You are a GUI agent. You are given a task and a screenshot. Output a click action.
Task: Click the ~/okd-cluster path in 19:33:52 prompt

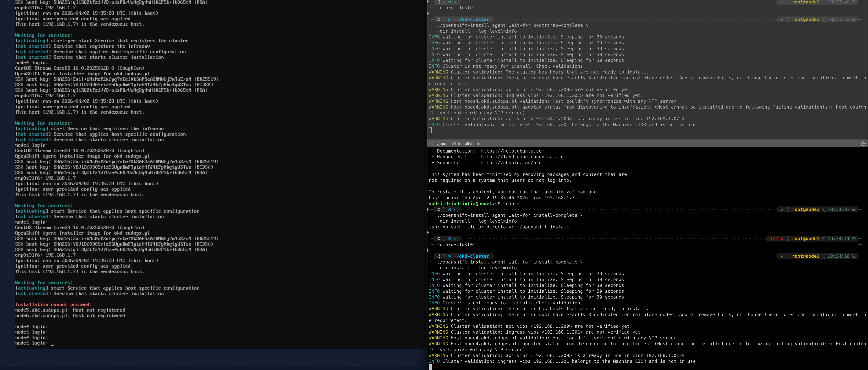point(471,20)
